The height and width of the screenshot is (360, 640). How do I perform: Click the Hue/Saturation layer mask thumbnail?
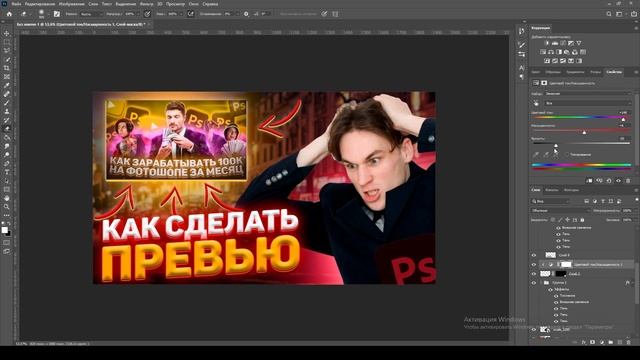(x=566, y=264)
